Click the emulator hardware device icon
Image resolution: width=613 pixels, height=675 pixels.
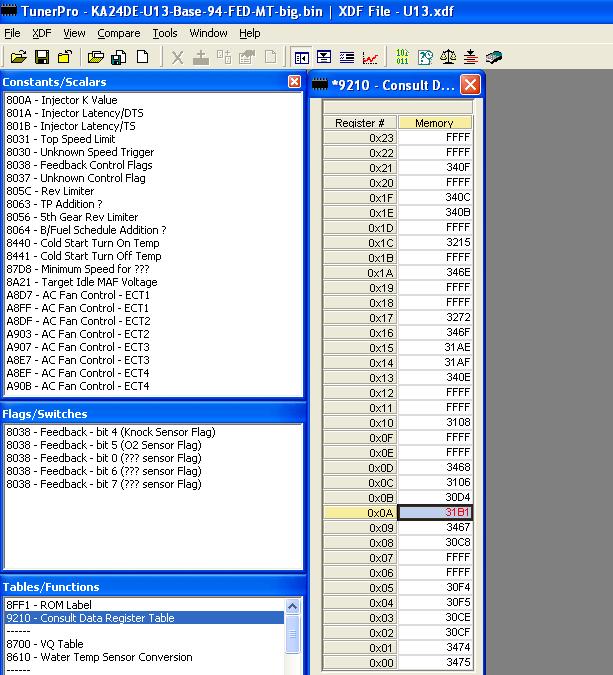pyautogui.click(x=494, y=57)
